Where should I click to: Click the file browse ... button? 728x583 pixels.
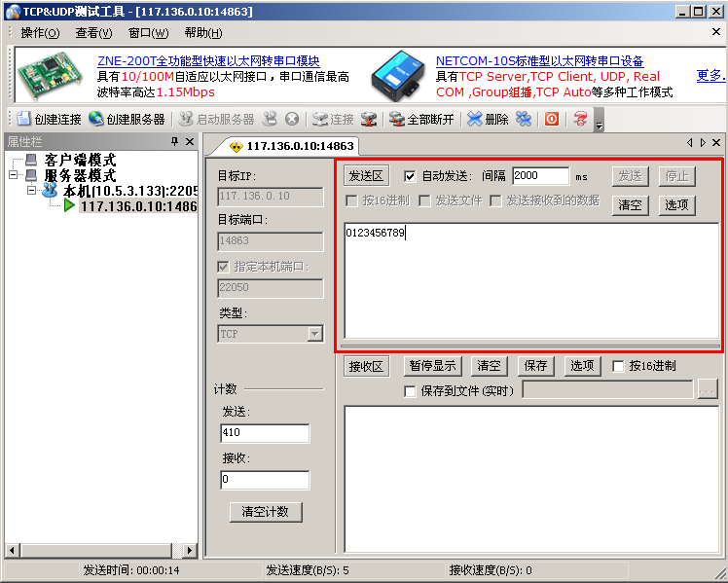[708, 390]
